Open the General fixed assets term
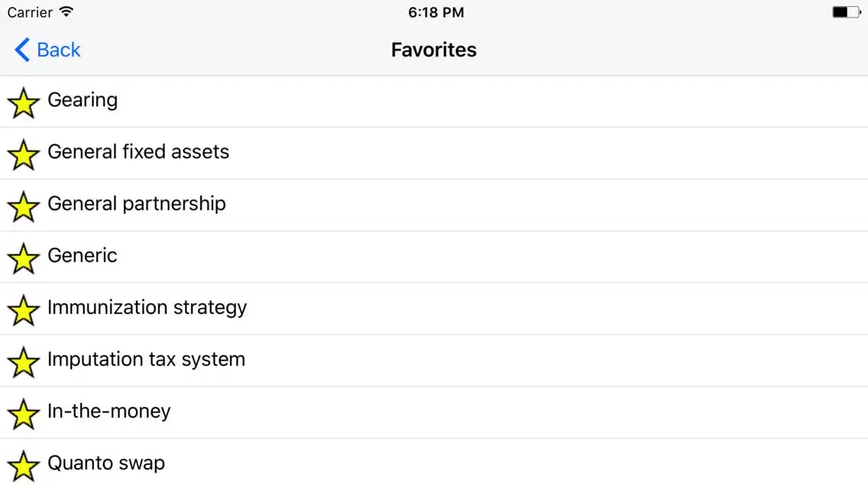 [x=434, y=154]
